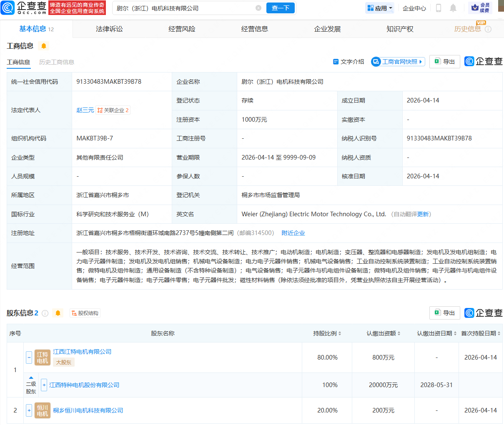Click the 文字介绍 text summary icon
The width and height of the screenshot is (504, 425).
click(336, 61)
